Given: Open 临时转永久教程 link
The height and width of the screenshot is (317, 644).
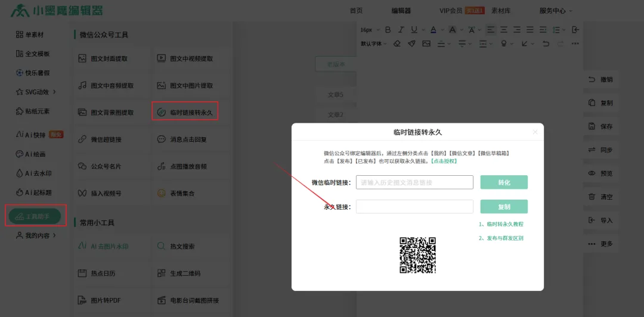Looking at the screenshot, I should point(501,224).
